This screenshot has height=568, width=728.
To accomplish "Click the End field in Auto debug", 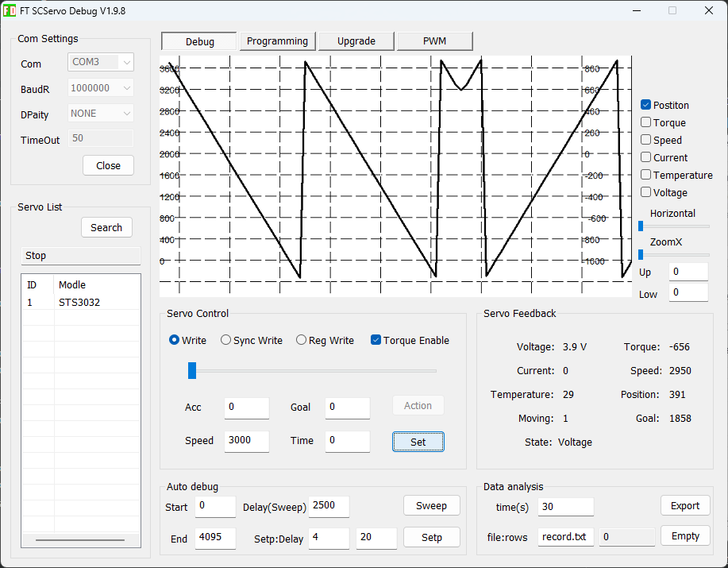I will click(215, 538).
